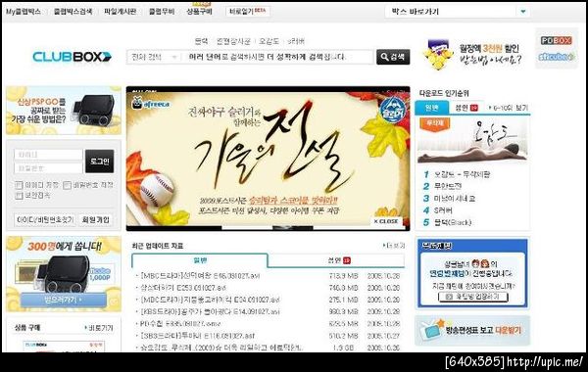Image resolution: width=588 pixels, height=372 pixels.
Task: Open the 클럽박스검색 menu
Action: pos(73,12)
